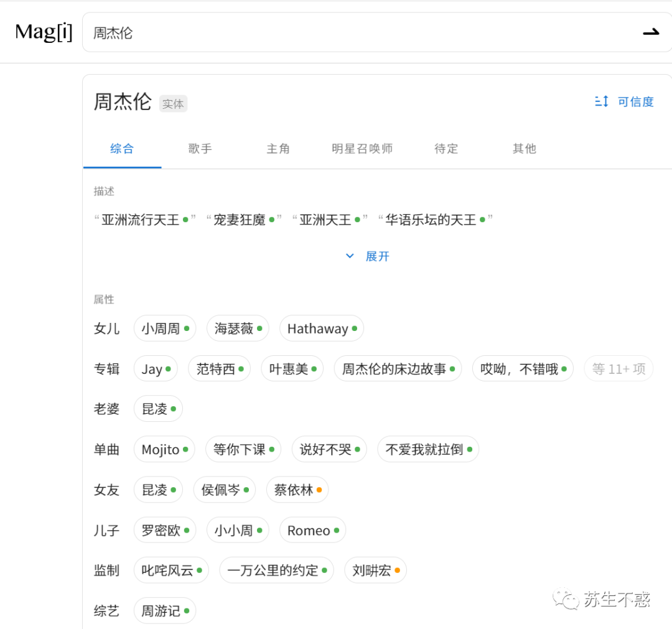Open 监制 tag 一万公里的约定
The image size is (672, 629).
[277, 571]
